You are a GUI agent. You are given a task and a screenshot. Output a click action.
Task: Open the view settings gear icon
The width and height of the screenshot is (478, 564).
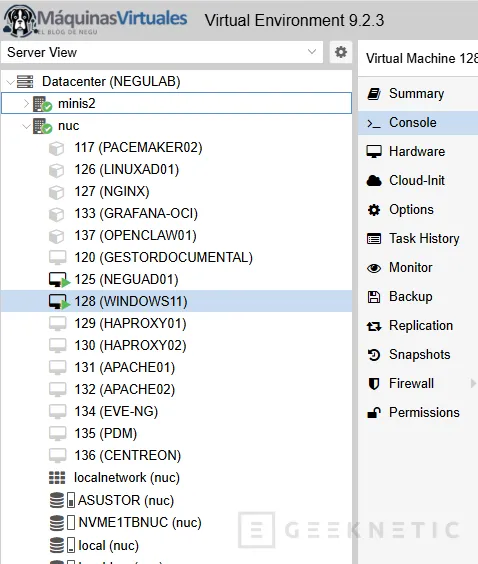341,52
